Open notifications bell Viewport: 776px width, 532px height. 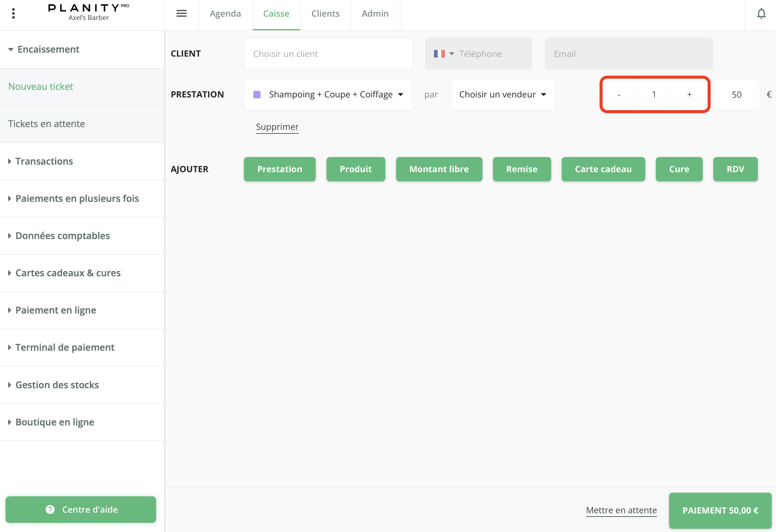(x=761, y=14)
